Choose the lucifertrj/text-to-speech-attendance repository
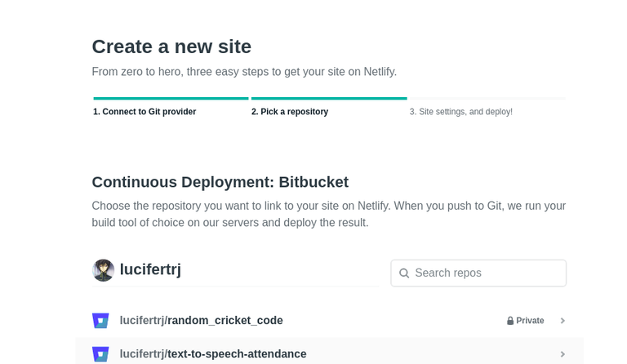The width and height of the screenshot is (627, 364). 213,354
